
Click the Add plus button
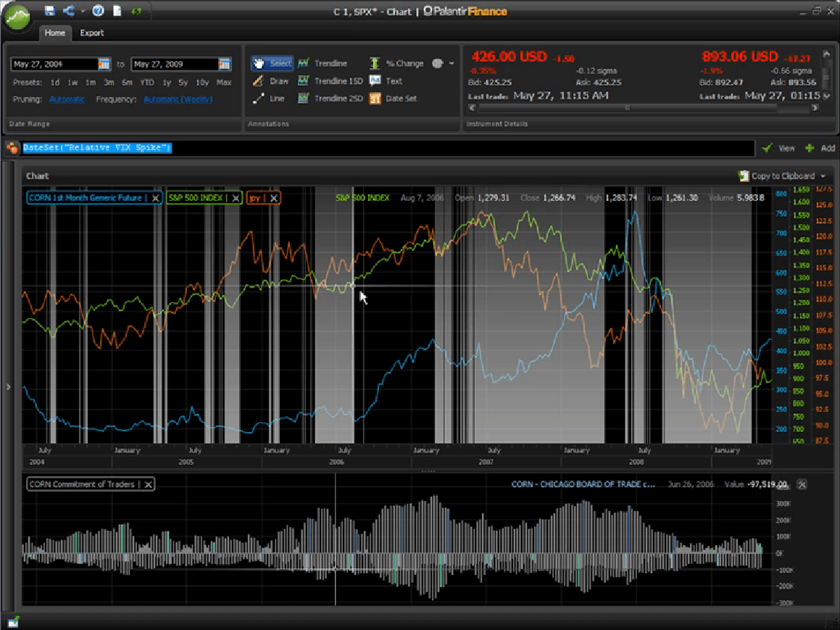coord(820,148)
